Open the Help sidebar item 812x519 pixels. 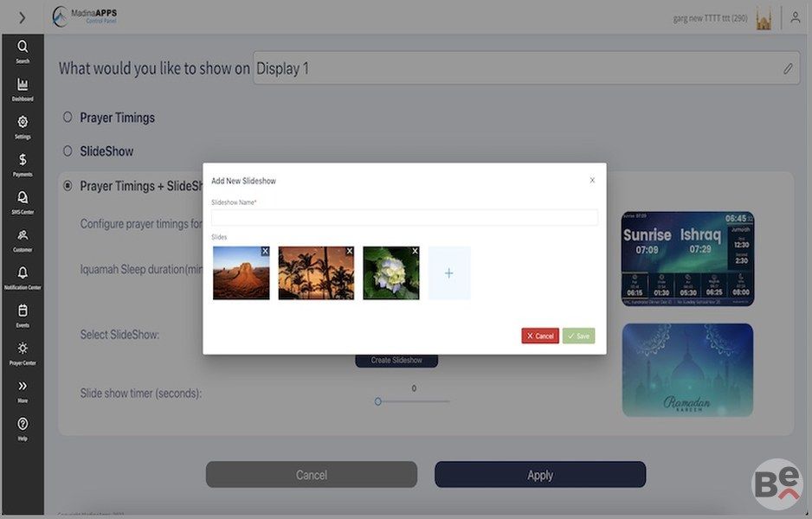[x=23, y=429]
